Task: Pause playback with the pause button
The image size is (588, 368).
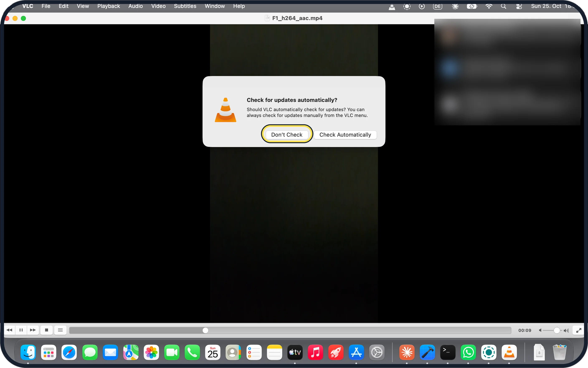Action: [x=21, y=330]
